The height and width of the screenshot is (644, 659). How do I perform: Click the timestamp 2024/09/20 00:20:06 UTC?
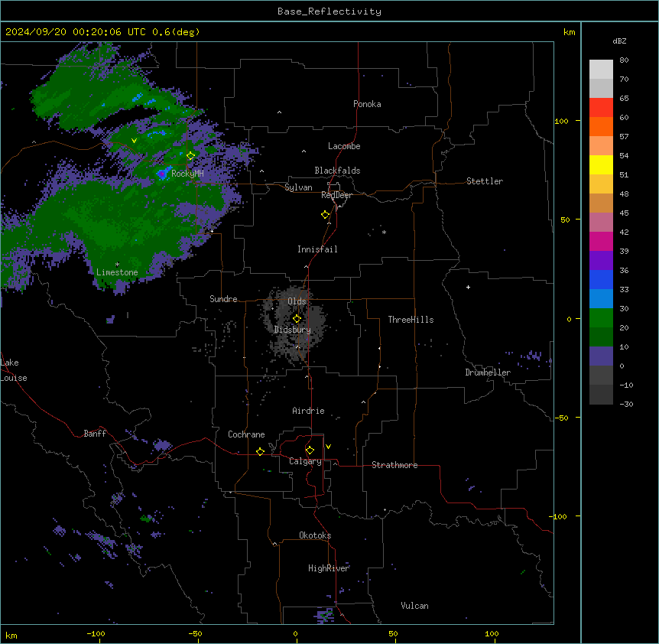76,32
